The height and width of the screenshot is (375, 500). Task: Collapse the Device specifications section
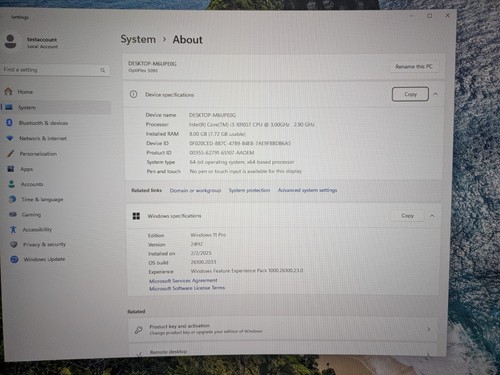click(435, 94)
